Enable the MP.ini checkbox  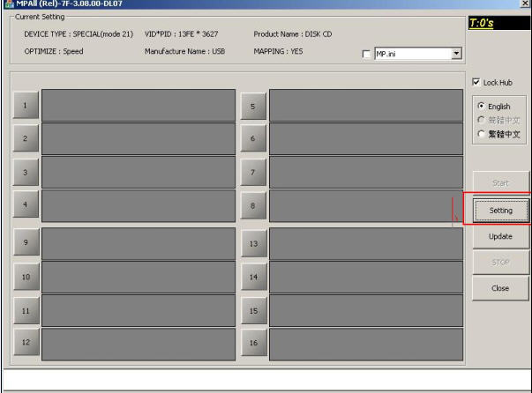coord(367,55)
